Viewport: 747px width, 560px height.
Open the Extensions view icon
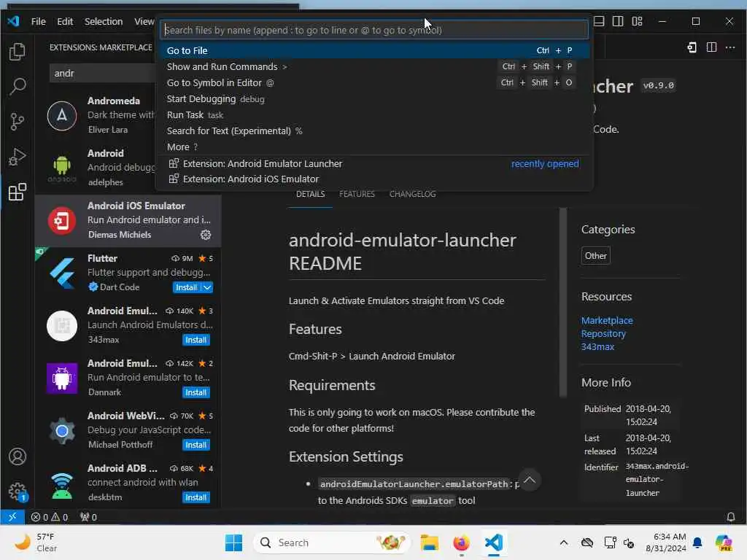pyautogui.click(x=18, y=192)
